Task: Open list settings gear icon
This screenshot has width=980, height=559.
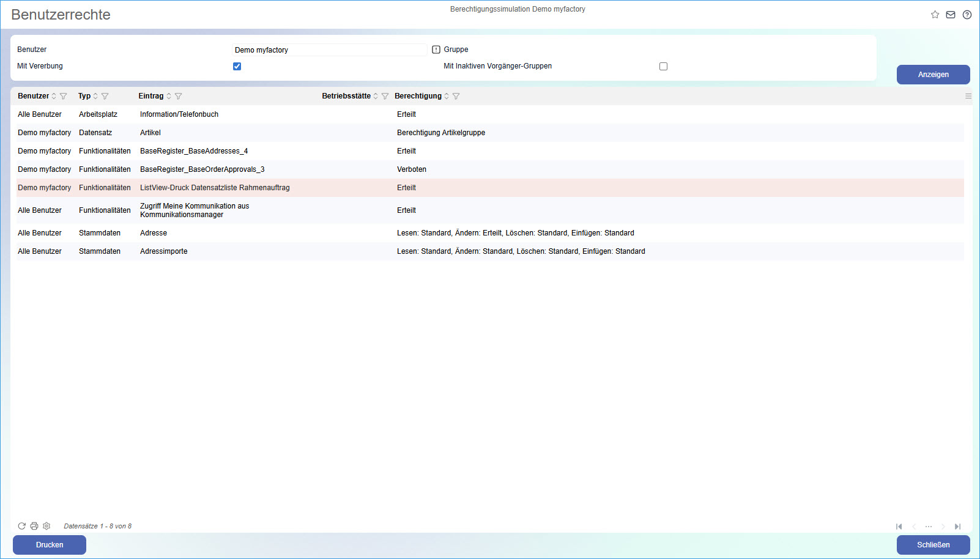Action: point(46,526)
